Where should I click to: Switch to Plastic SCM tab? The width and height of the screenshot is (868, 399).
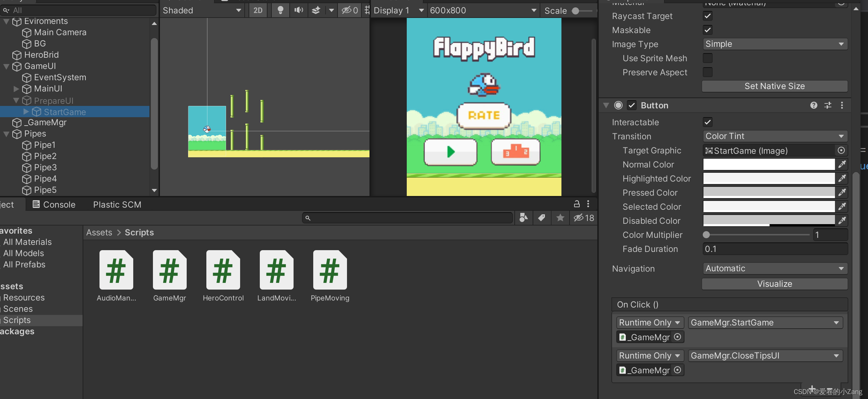click(x=117, y=204)
